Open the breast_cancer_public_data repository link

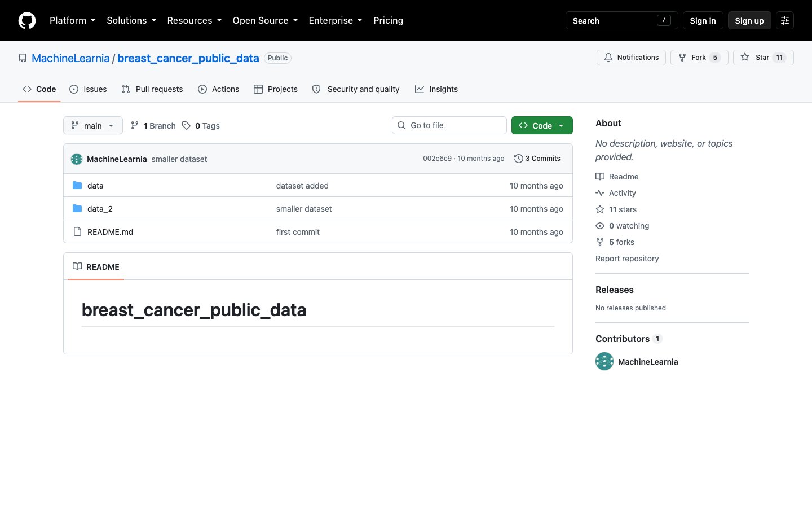(188, 58)
